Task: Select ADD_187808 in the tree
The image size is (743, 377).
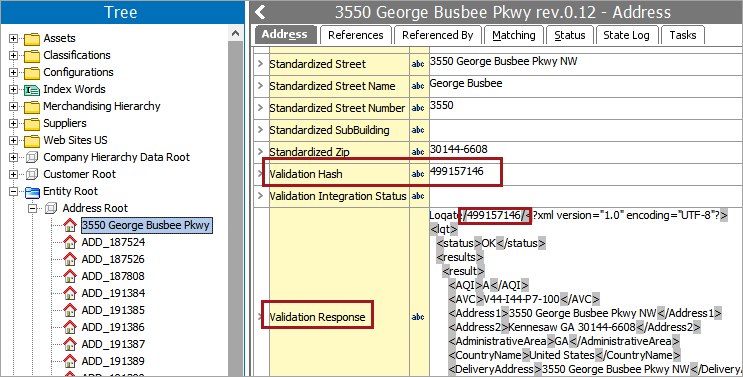Action: click(113, 276)
